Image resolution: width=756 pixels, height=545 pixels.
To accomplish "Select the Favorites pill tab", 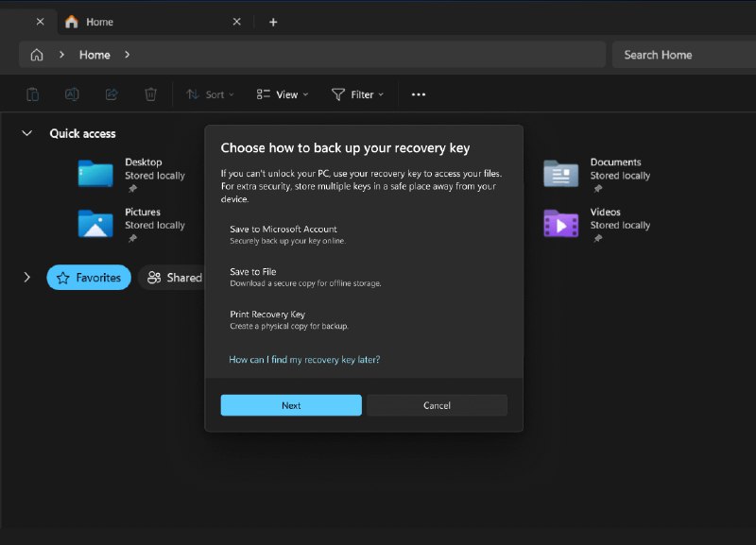I will coord(89,278).
